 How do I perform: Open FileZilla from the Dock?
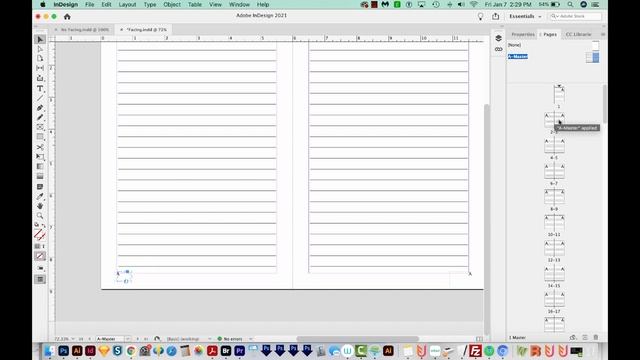coord(475,351)
